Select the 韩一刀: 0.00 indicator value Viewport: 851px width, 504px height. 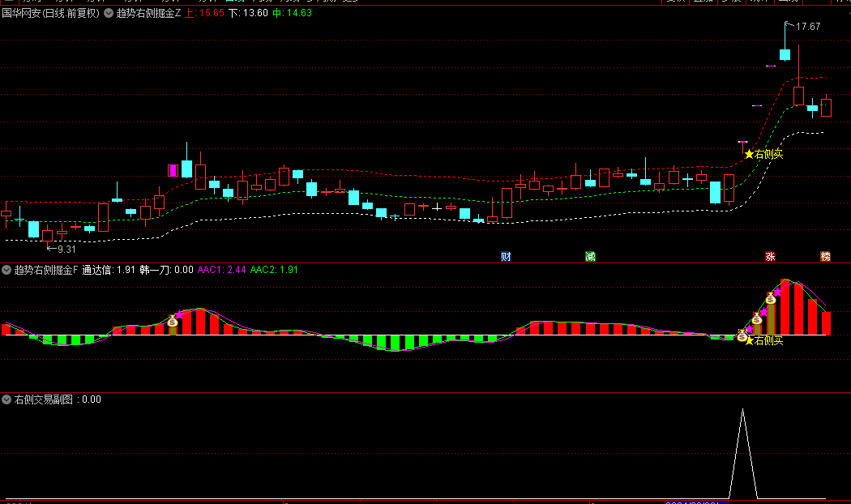[x=166, y=270]
